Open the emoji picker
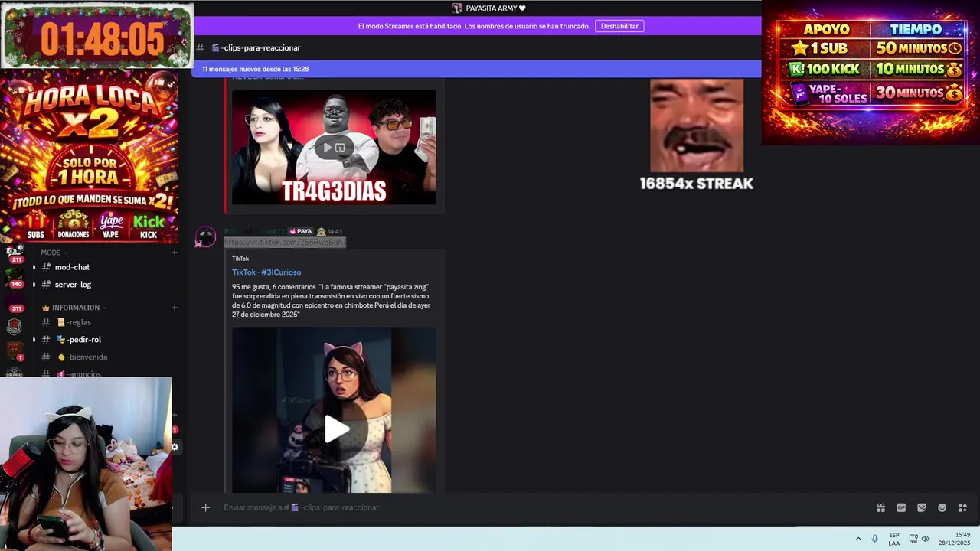 click(x=942, y=507)
